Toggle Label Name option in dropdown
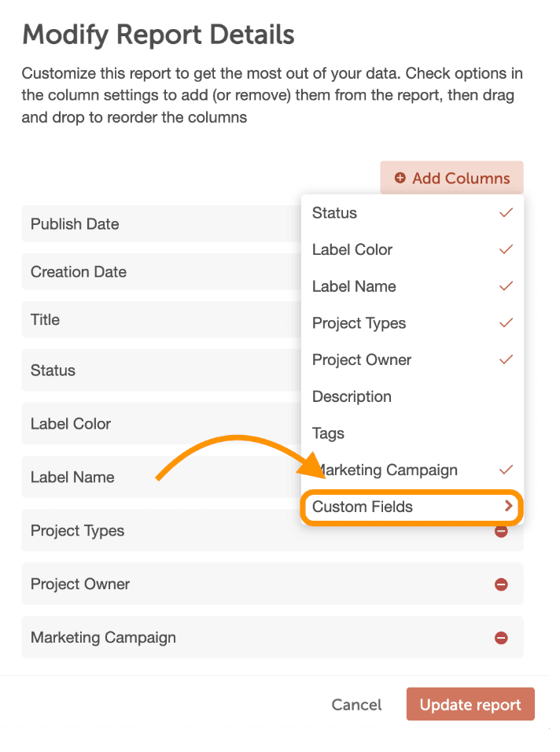The width and height of the screenshot is (560, 752). [x=354, y=286]
